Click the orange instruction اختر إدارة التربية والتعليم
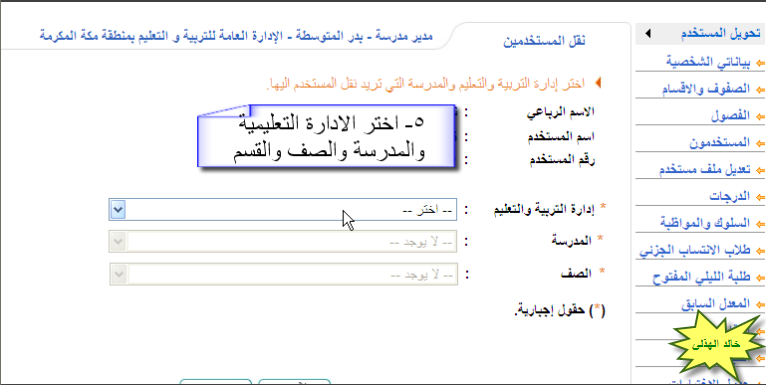 [x=425, y=84]
